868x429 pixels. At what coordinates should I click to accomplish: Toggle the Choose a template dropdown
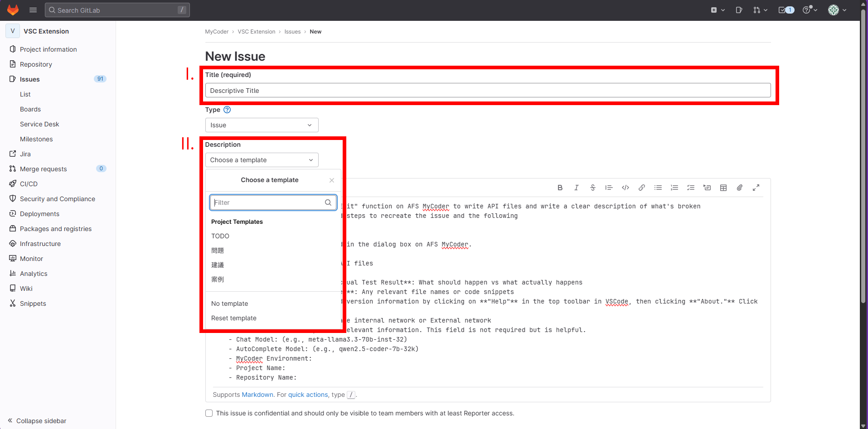coord(262,160)
